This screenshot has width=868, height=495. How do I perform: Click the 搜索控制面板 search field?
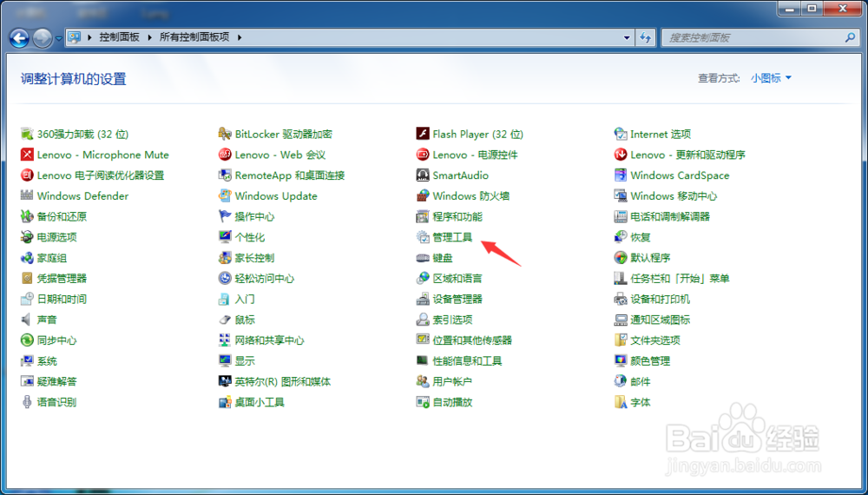(x=759, y=37)
